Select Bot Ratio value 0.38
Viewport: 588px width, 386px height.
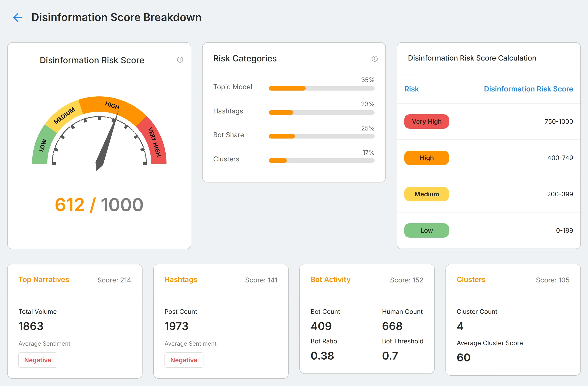point(322,356)
